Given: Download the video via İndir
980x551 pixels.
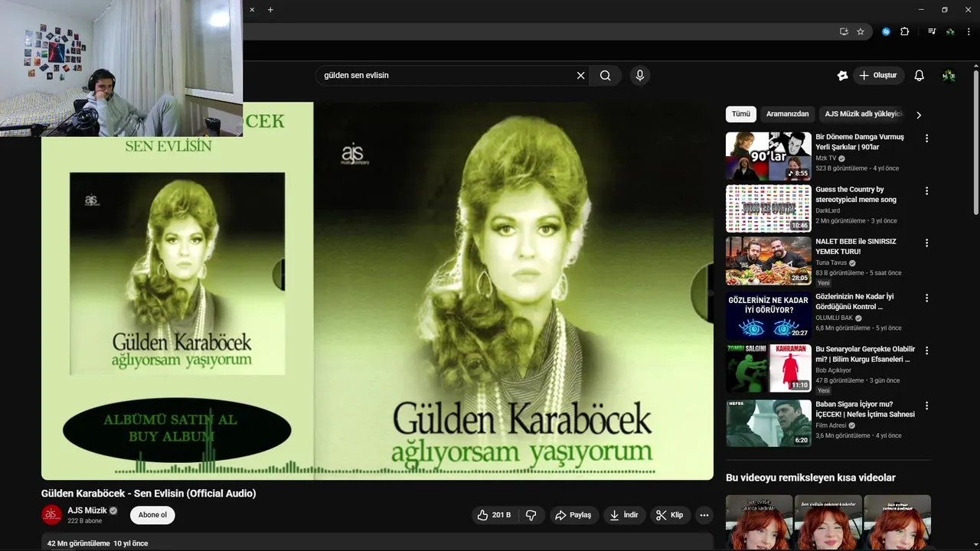Looking at the screenshot, I should 624,515.
